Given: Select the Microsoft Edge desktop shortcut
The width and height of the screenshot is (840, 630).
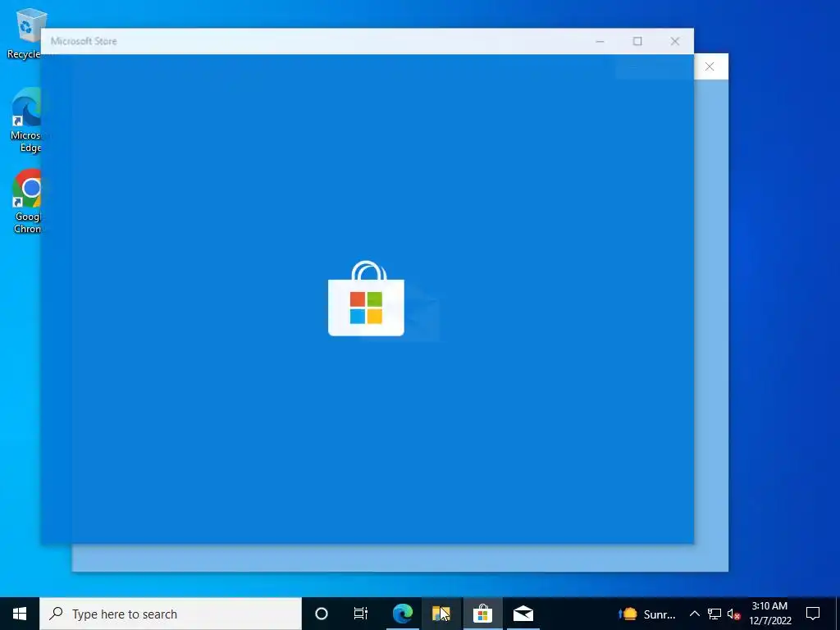Looking at the screenshot, I should [25, 120].
